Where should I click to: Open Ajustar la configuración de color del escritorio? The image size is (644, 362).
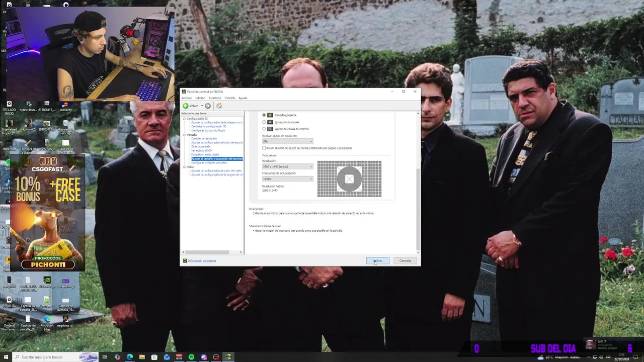[217, 143]
